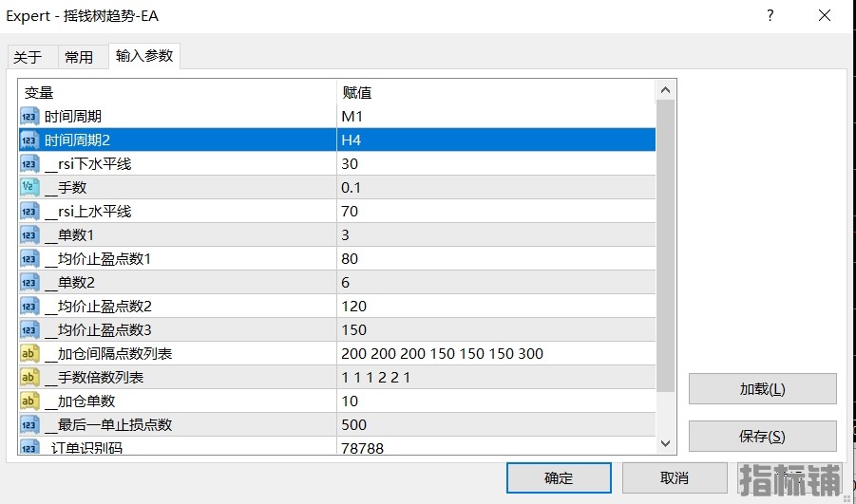
Task: Click value 30 for __rsi下水平线
Action: [350, 164]
